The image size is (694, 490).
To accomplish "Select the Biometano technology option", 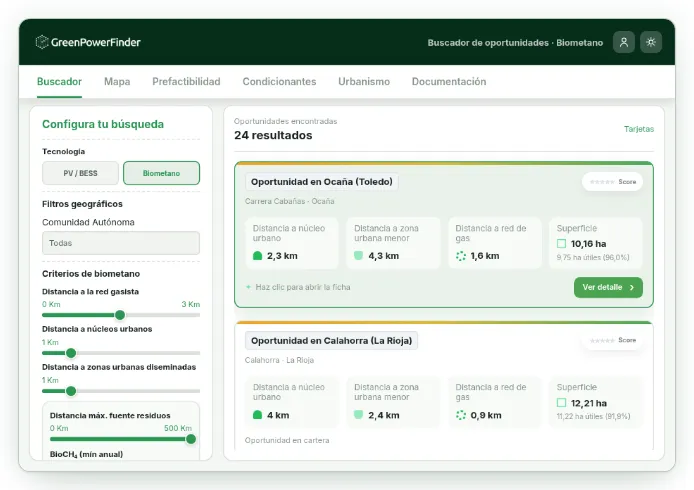I will click(x=161, y=173).
